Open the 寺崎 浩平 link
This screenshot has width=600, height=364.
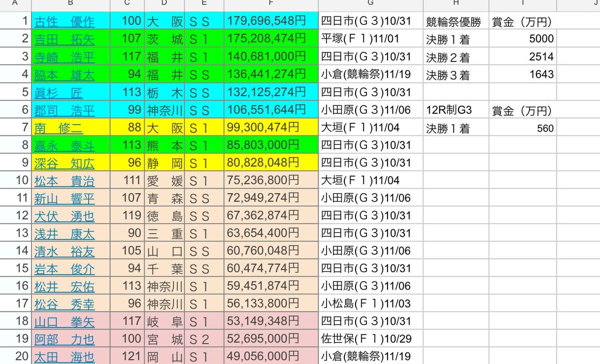pyautogui.click(x=64, y=57)
